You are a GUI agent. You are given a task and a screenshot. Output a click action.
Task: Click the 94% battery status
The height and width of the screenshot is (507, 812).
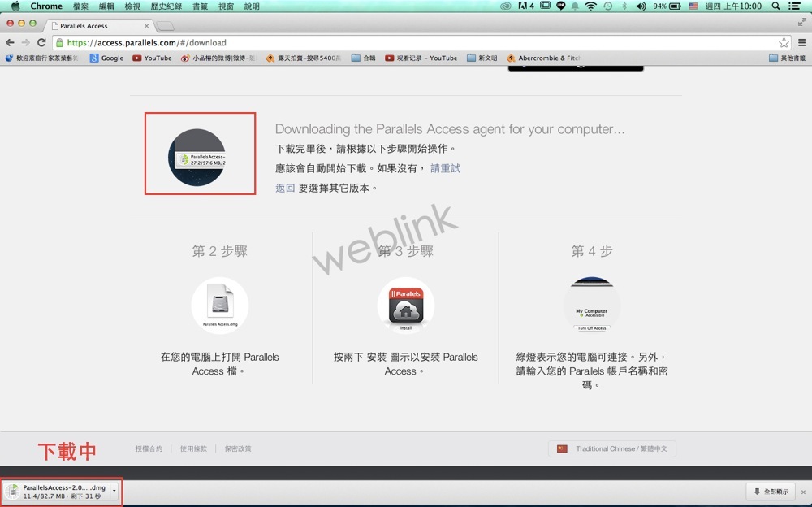[667, 6]
